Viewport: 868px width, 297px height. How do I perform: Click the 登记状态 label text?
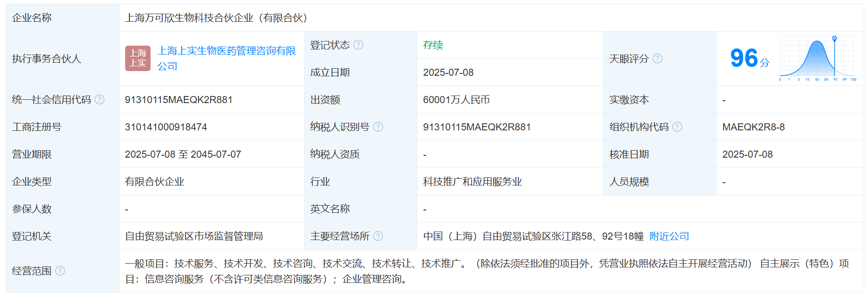click(330, 45)
